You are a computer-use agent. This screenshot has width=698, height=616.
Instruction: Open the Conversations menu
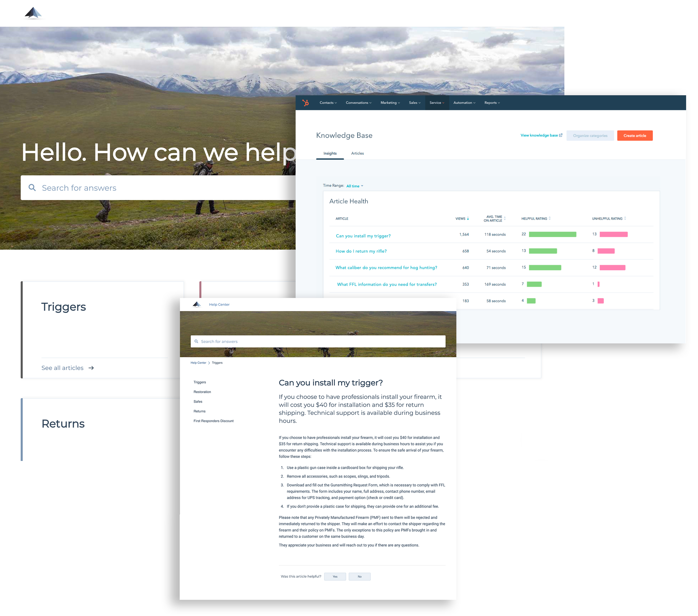(358, 103)
